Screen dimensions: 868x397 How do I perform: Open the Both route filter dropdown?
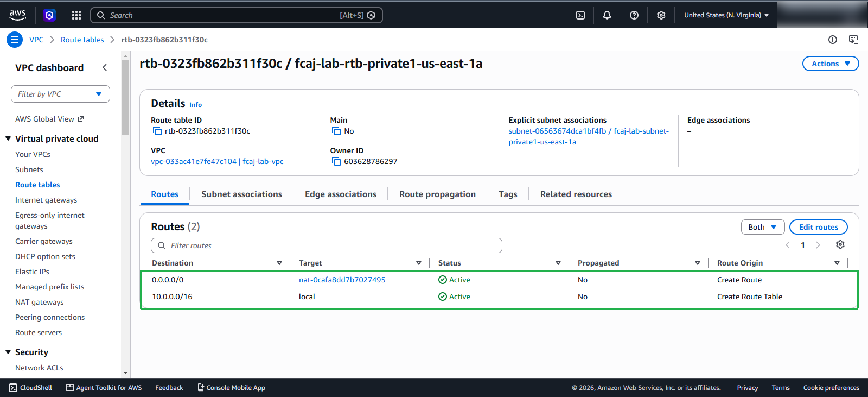(x=763, y=227)
